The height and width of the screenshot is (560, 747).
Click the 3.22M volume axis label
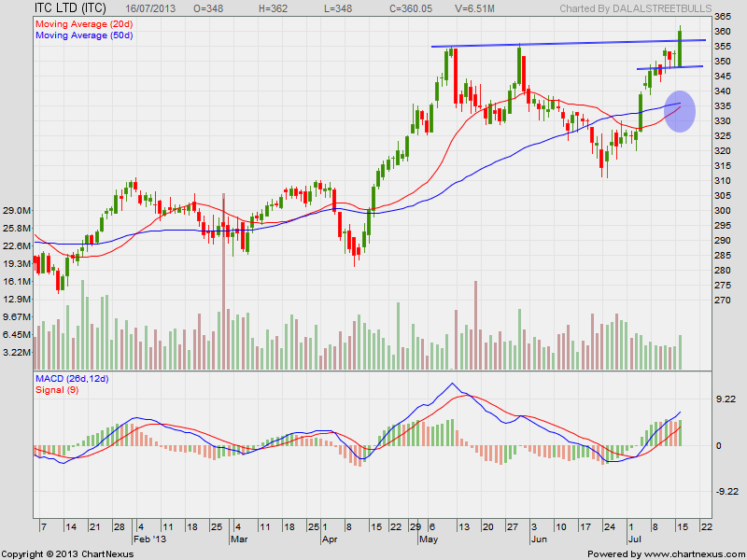pos(17,353)
